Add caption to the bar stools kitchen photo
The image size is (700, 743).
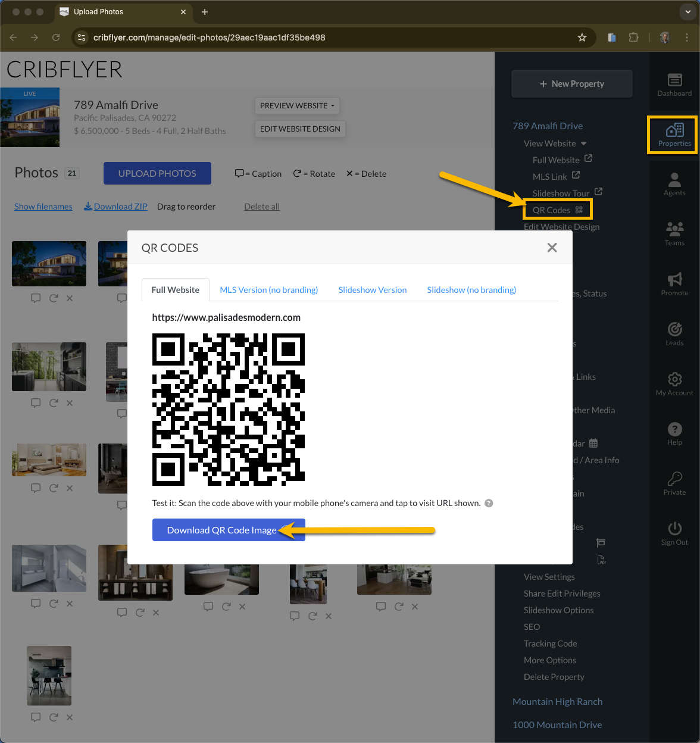coord(36,717)
